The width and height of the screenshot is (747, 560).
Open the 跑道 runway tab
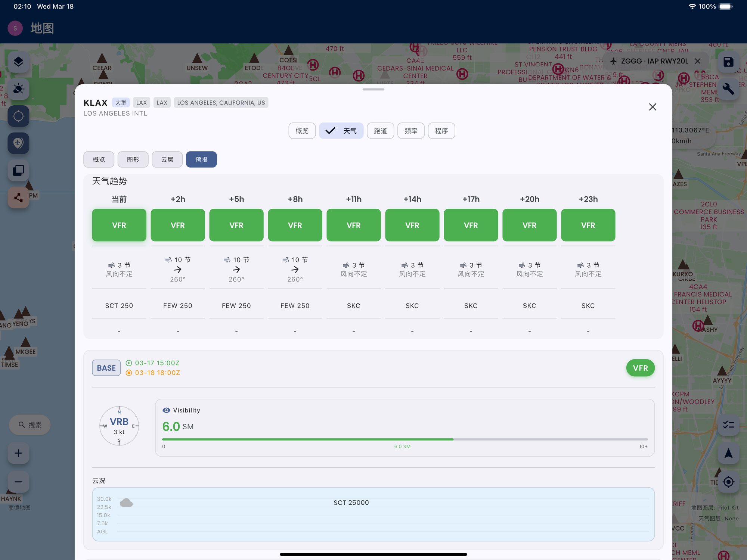coord(380,131)
